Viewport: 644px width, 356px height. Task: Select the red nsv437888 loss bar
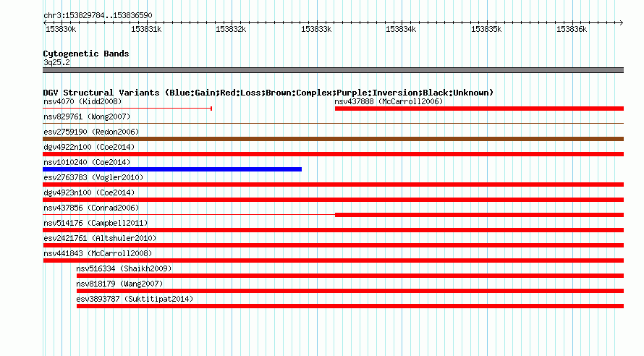479,109
